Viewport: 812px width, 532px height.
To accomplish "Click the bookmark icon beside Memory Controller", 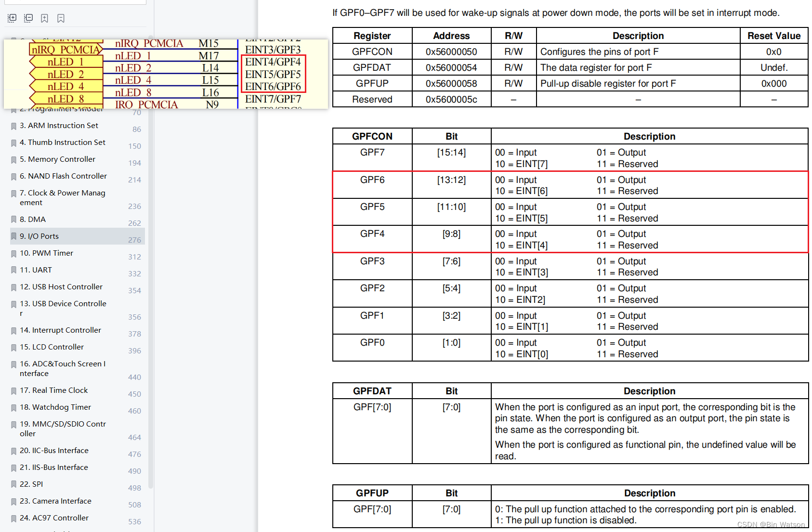I will [x=13, y=160].
